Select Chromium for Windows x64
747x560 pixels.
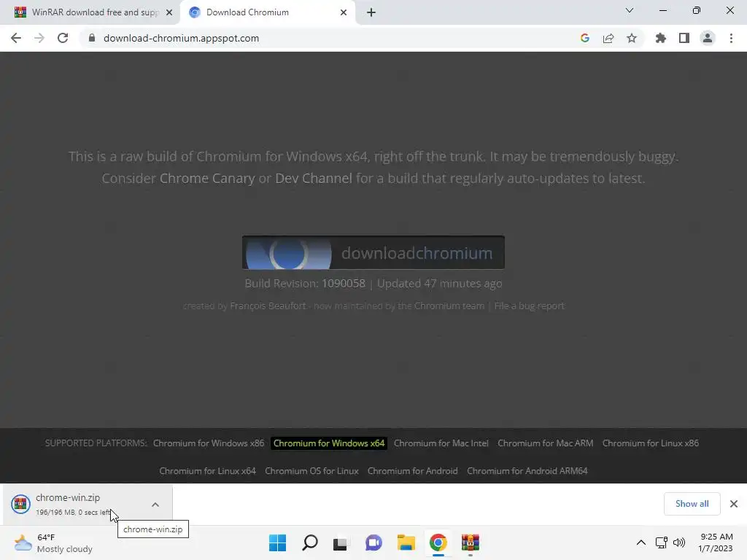point(329,443)
